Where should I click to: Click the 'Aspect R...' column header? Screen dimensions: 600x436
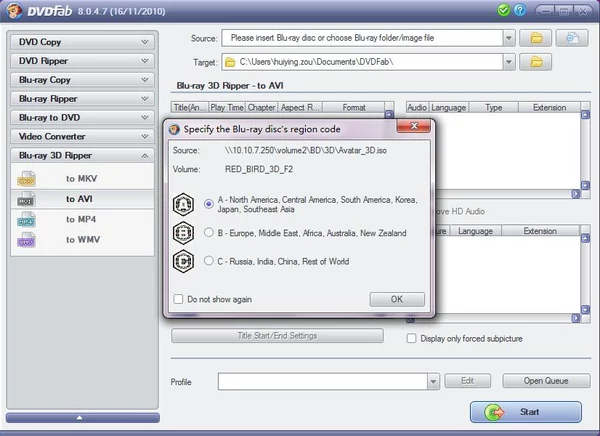tap(300, 108)
